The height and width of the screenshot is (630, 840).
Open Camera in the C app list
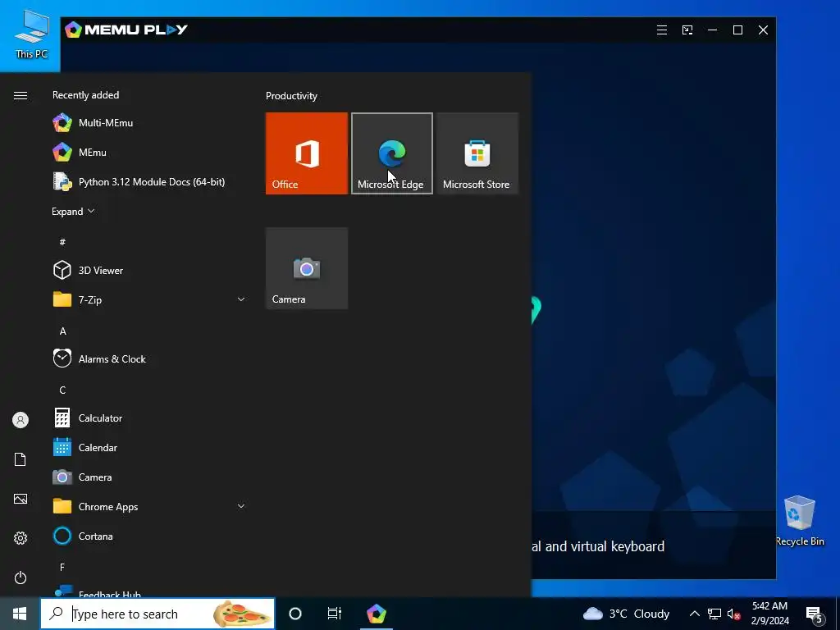click(149, 477)
